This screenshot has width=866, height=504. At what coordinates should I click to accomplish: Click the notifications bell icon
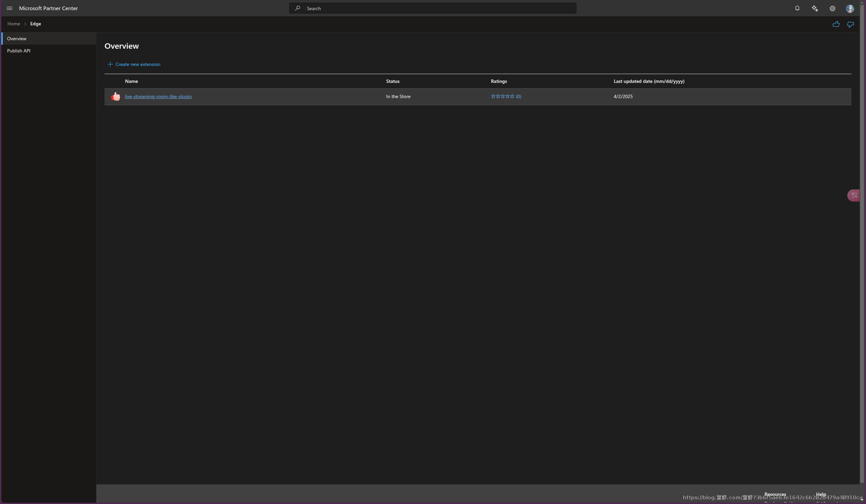click(x=797, y=8)
